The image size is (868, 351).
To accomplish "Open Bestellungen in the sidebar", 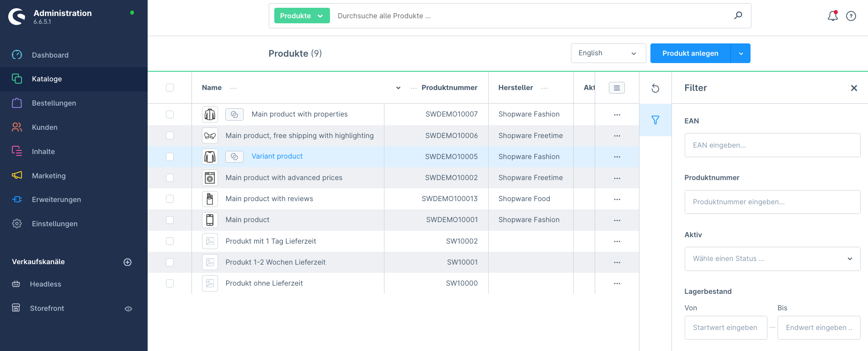I will pyautogui.click(x=54, y=103).
